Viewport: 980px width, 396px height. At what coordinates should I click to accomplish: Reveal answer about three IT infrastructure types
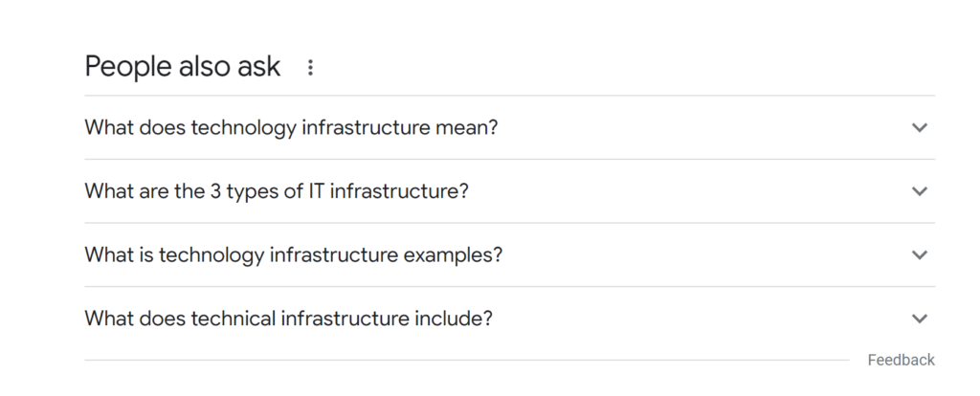(509, 191)
